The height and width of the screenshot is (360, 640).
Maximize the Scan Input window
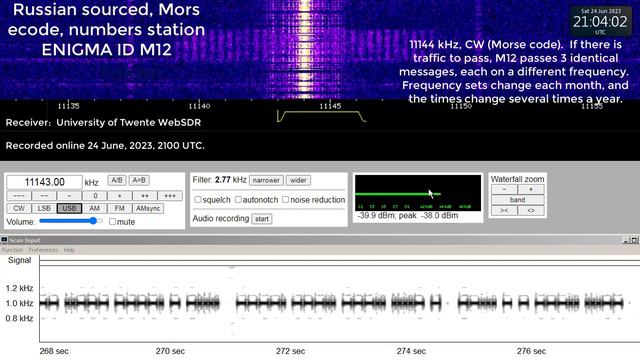point(634,240)
